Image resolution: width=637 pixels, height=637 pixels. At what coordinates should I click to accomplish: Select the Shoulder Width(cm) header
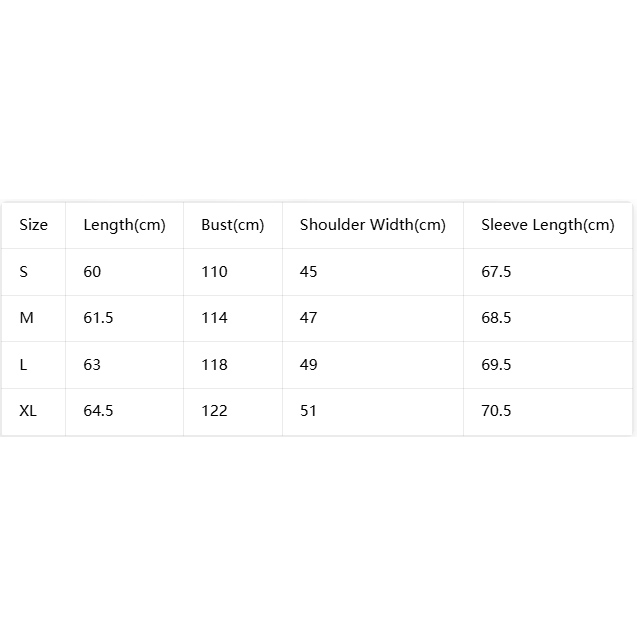(x=373, y=225)
